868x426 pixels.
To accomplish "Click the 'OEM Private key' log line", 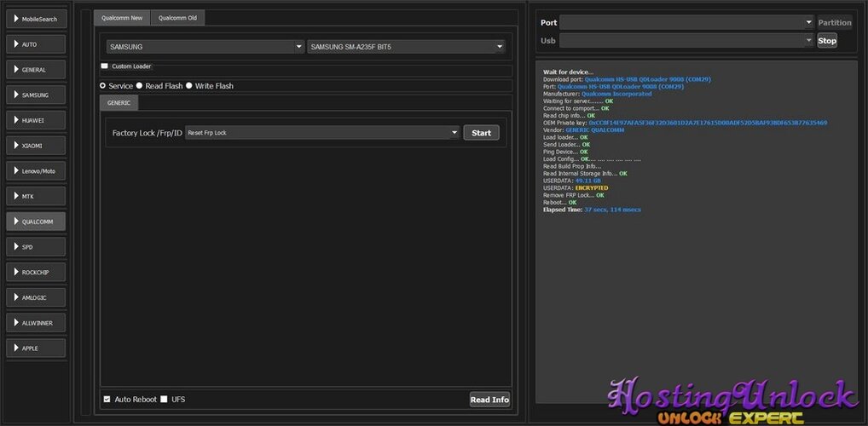I will tap(686, 123).
